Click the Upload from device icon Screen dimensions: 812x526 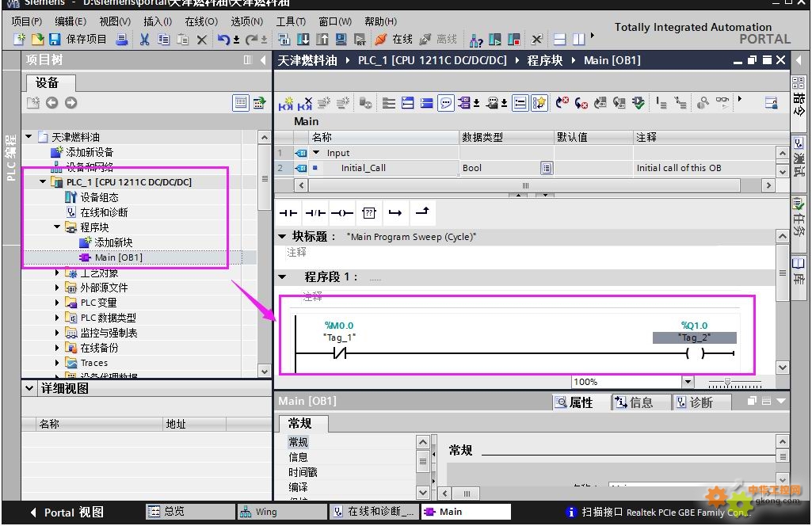pos(322,40)
